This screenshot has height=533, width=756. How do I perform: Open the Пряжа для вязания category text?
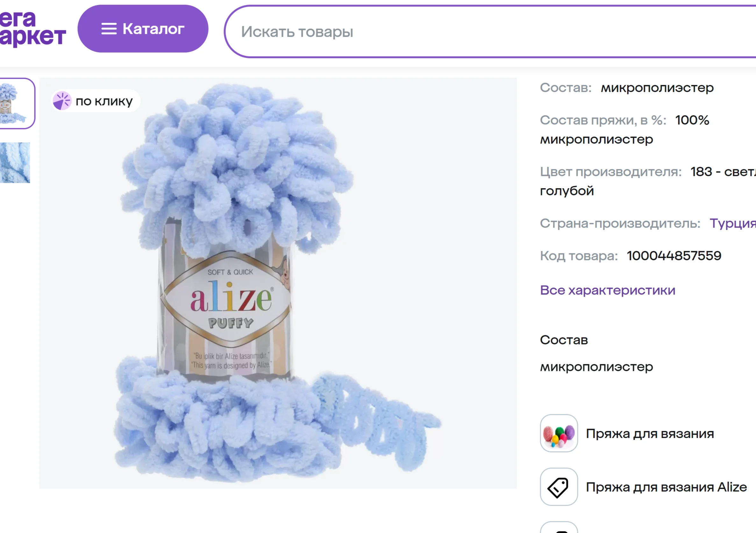pos(650,434)
